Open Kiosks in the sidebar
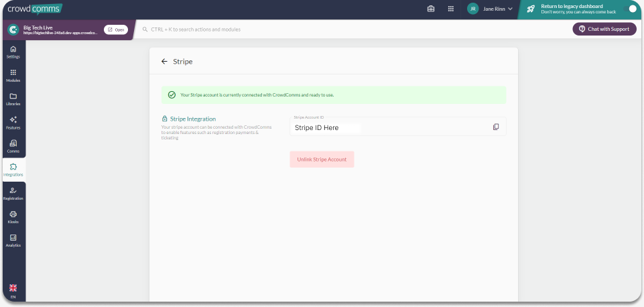Image resolution: width=644 pixels, height=307 pixels. (x=13, y=217)
